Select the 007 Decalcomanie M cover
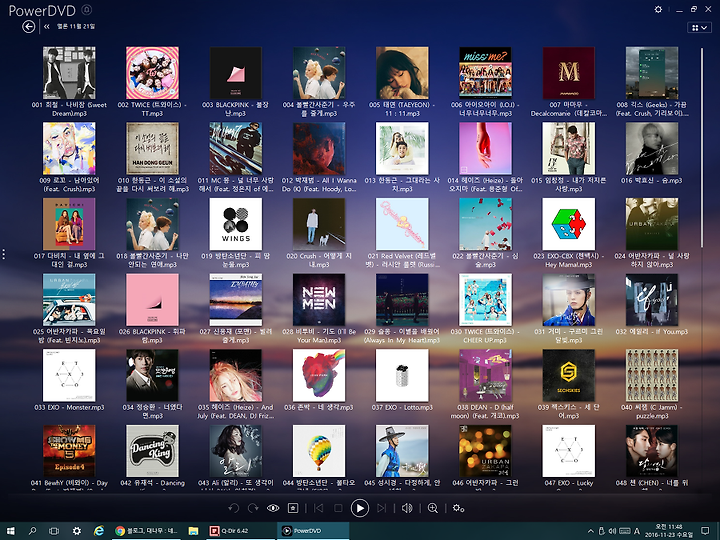Viewport: 720px width, 540px height. [x=568, y=73]
